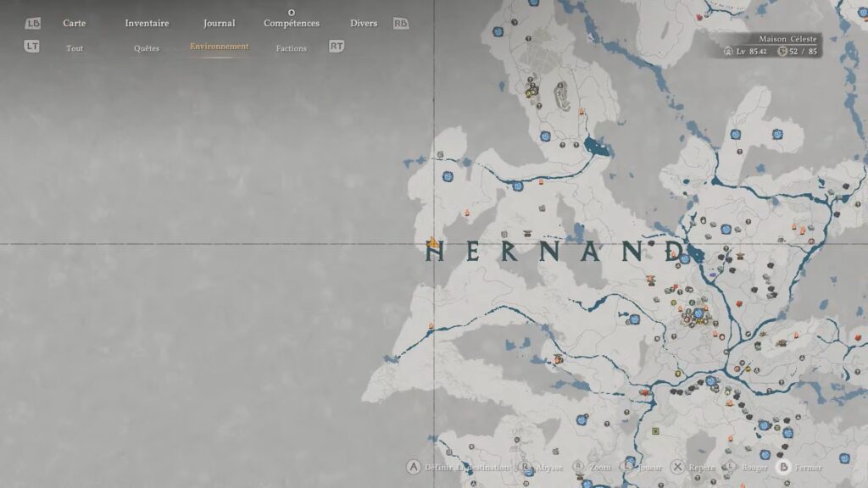Select the anvil icon above the HERNAND letters
The height and width of the screenshot is (488, 868).
coord(527,234)
